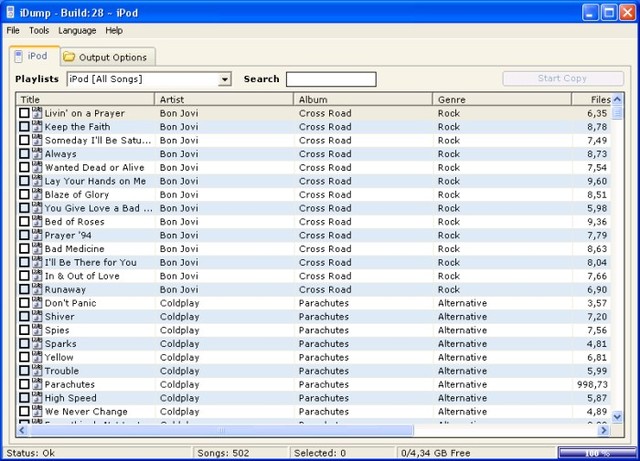Viewport: 640px width, 461px height.
Task: Open the Help menu
Action: pyautogui.click(x=114, y=31)
